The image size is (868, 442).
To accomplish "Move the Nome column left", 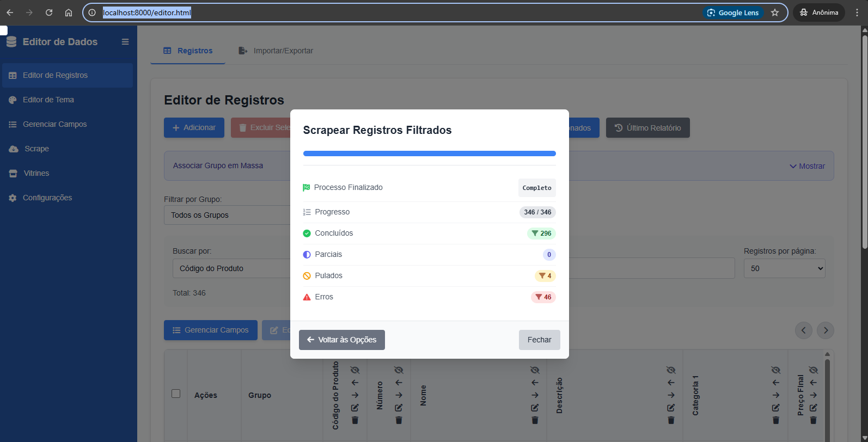I will pos(535,383).
